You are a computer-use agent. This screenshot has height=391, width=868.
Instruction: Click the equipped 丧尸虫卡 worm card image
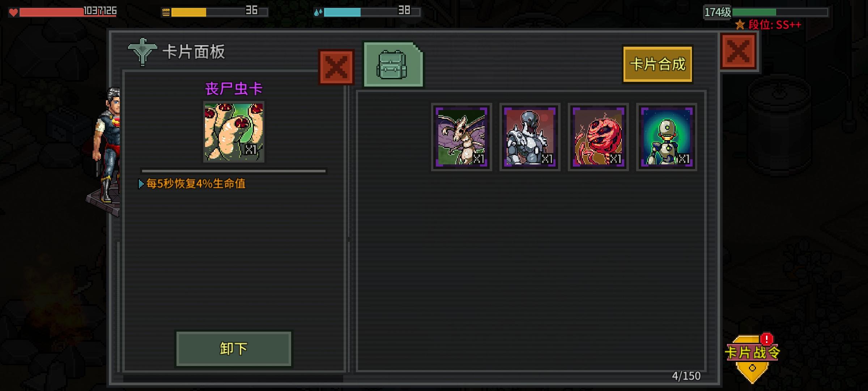click(x=234, y=132)
